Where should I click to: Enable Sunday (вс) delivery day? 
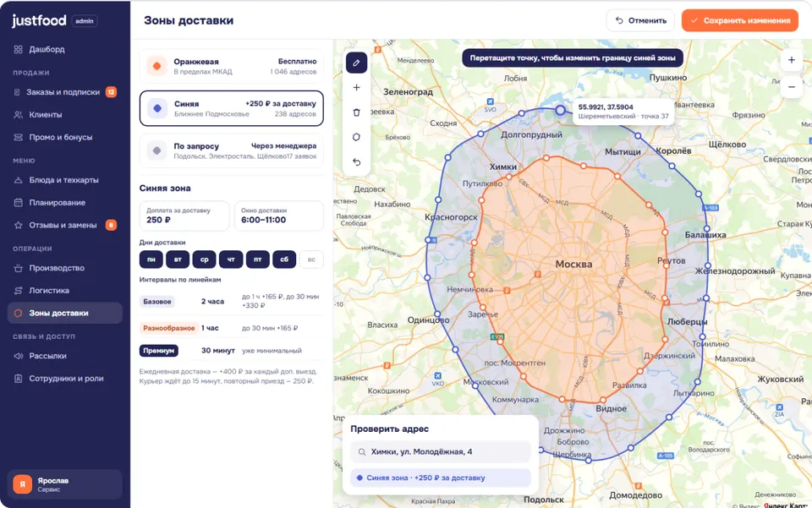point(311,259)
